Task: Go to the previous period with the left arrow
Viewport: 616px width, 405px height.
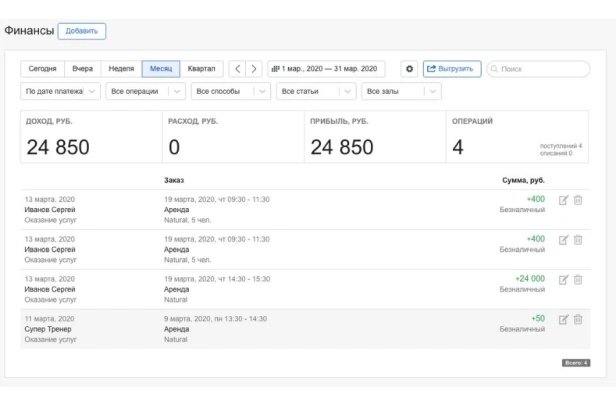Action: click(237, 69)
